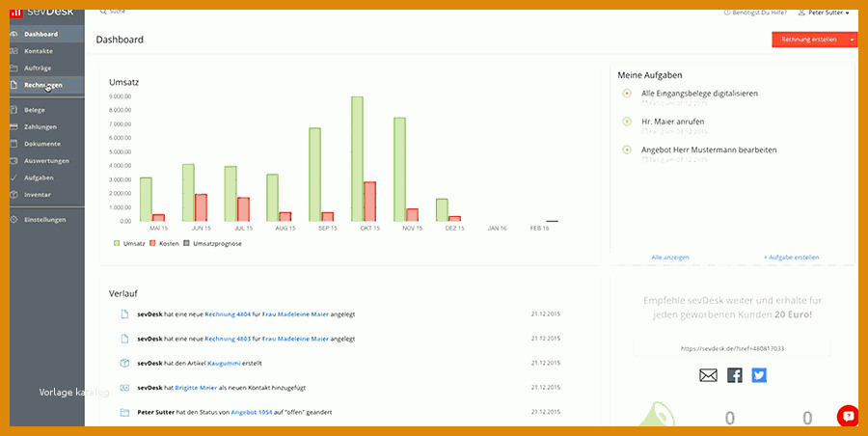Select the referral URL sevdesk.de field
The height and width of the screenshot is (436, 868).
732,348
